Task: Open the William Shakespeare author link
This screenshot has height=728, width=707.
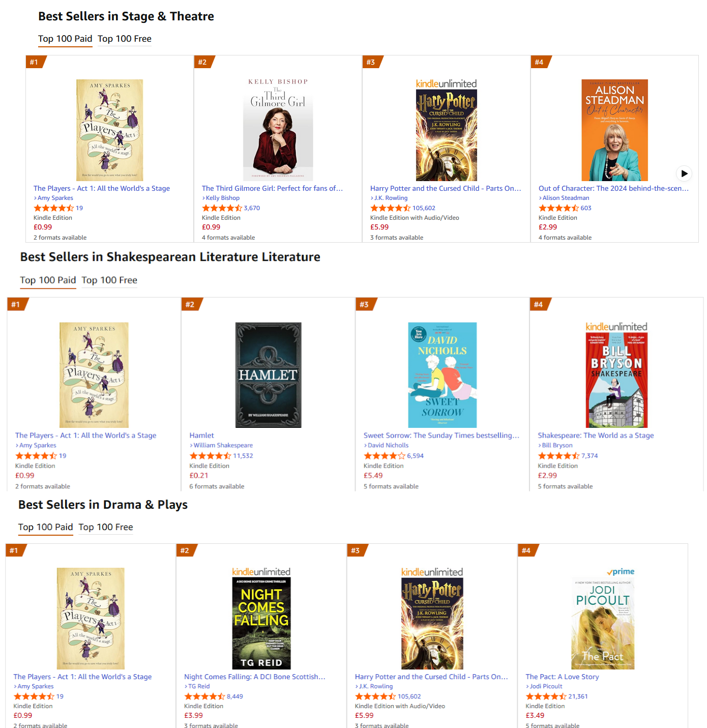Action: tap(223, 445)
